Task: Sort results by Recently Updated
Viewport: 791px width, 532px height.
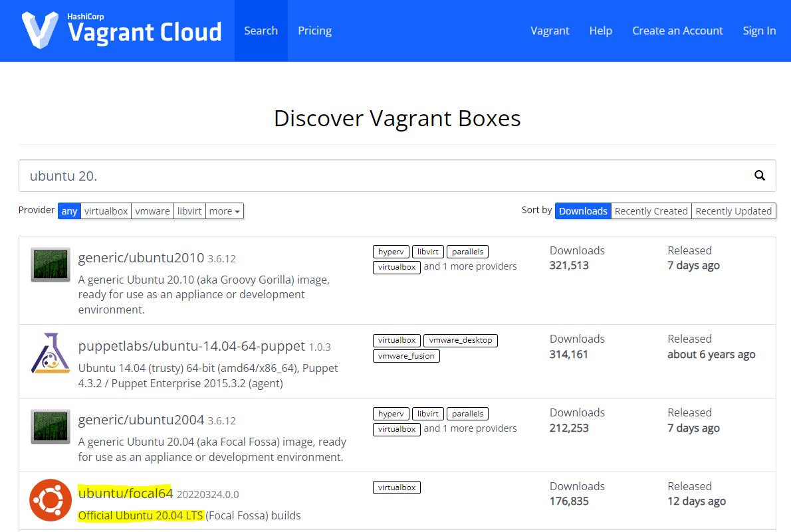Action: coord(733,211)
